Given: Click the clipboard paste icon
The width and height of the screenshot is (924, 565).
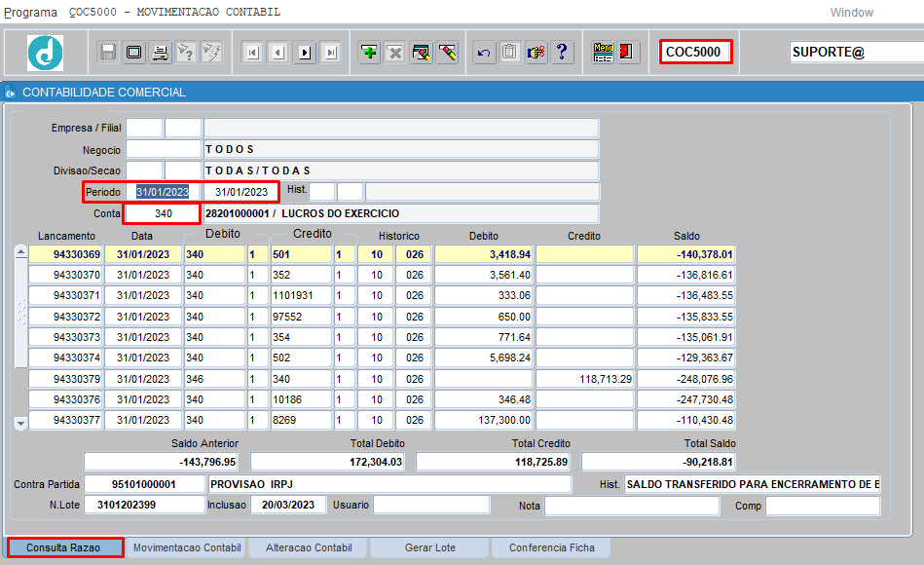Looking at the screenshot, I should pos(510,53).
